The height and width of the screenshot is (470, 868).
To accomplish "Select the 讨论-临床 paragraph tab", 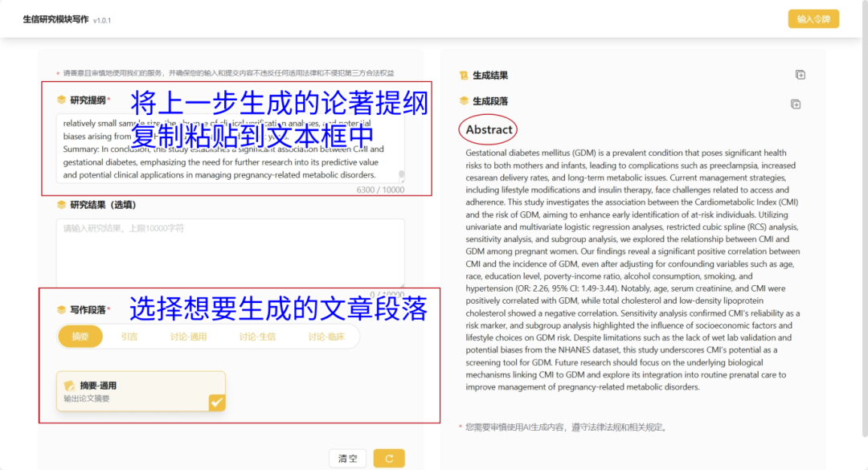I will click(326, 337).
